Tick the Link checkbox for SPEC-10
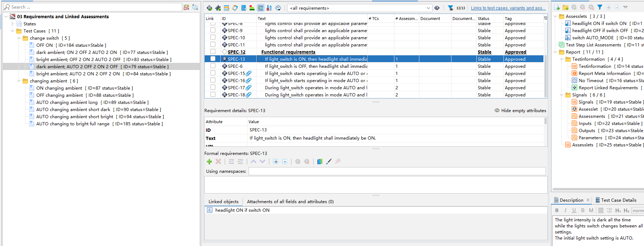This screenshot has width=644, height=246. tap(213, 37)
